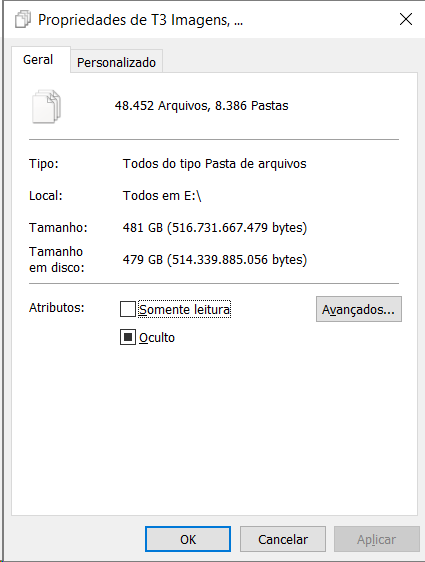Confirm with the OK button

[188, 539]
